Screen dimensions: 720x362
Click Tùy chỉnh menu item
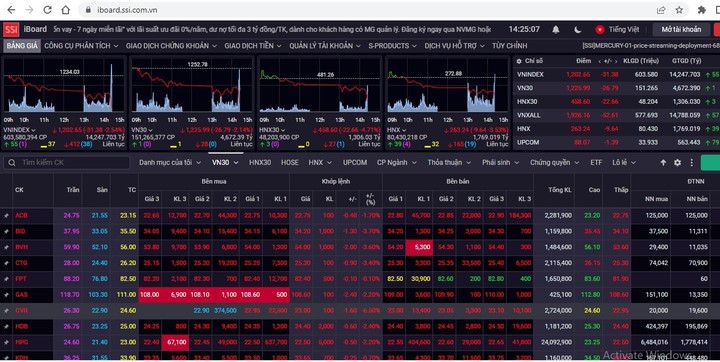click(x=509, y=45)
